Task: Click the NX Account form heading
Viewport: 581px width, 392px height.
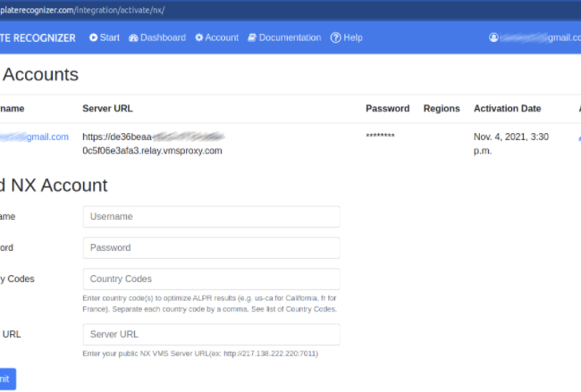Action: [x=54, y=185]
